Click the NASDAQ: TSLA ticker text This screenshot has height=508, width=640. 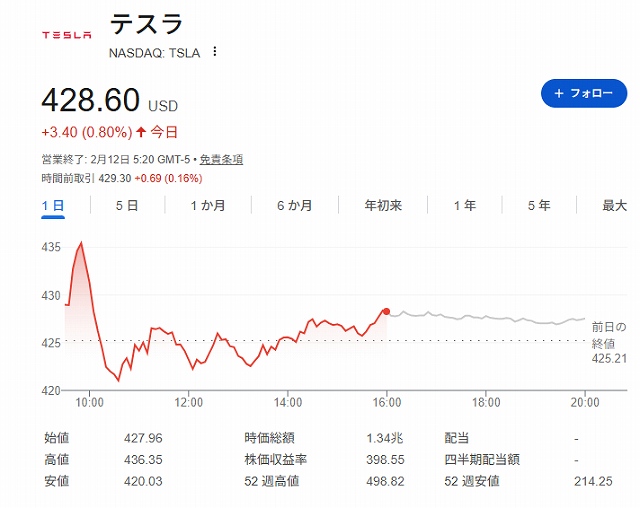point(154,52)
